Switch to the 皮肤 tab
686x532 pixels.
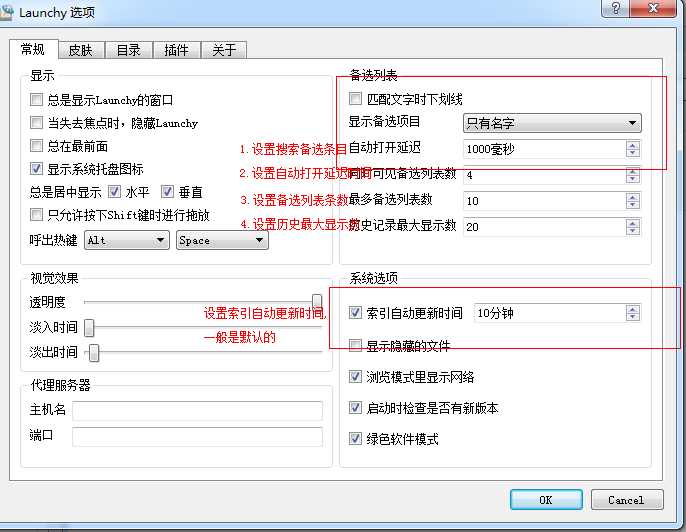[81, 50]
